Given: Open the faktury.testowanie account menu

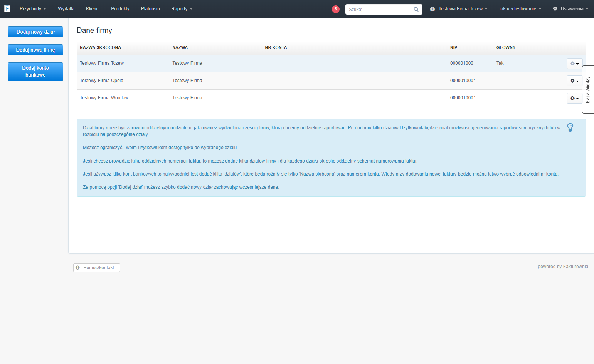Looking at the screenshot, I should point(520,9).
